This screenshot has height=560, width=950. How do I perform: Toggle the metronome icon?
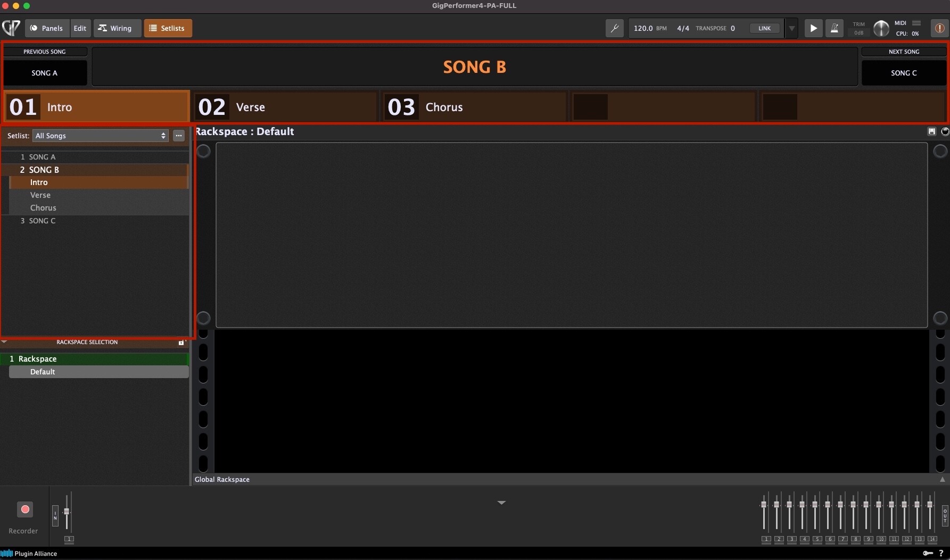[x=835, y=28]
